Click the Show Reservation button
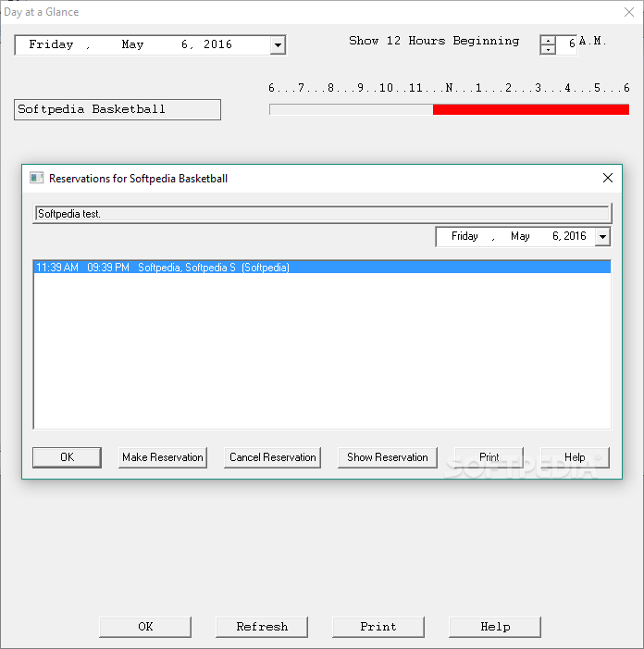644x649 pixels. 388,457
